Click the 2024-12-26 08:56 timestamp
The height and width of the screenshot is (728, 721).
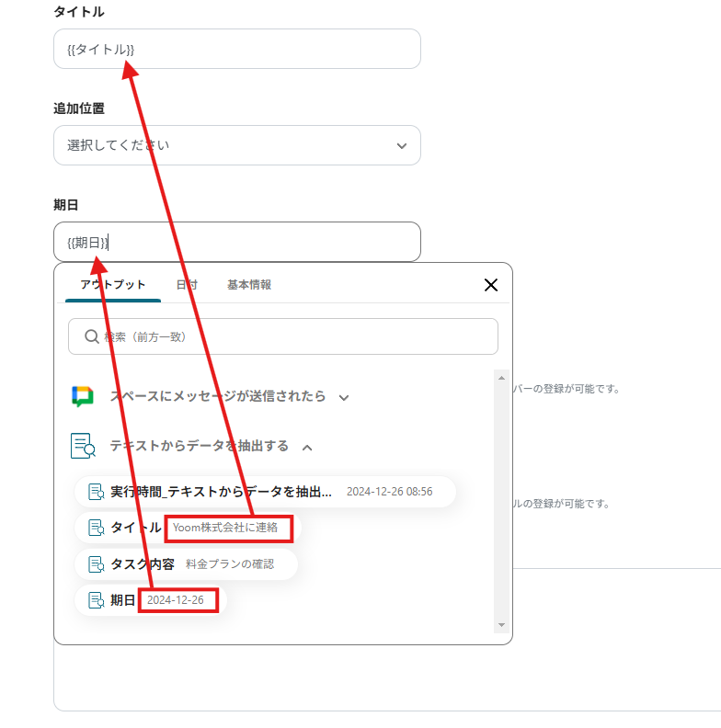pyautogui.click(x=389, y=492)
